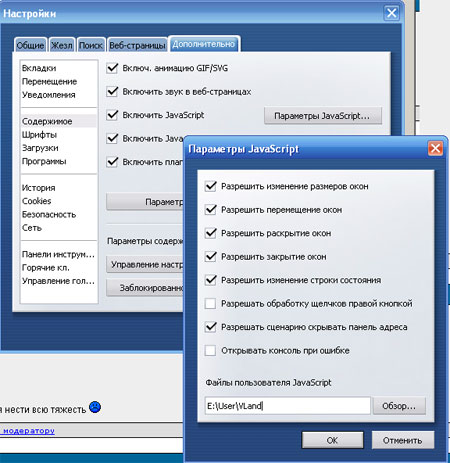Toggle Разрешить раскрытие окон

(x=211, y=233)
